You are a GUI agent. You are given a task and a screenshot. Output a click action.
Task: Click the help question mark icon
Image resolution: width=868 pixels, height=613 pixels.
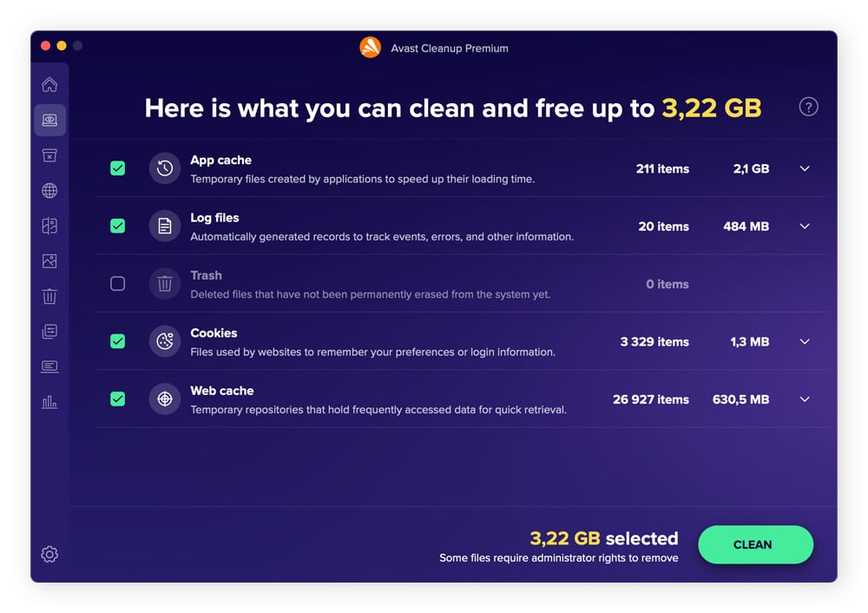click(808, 107)
